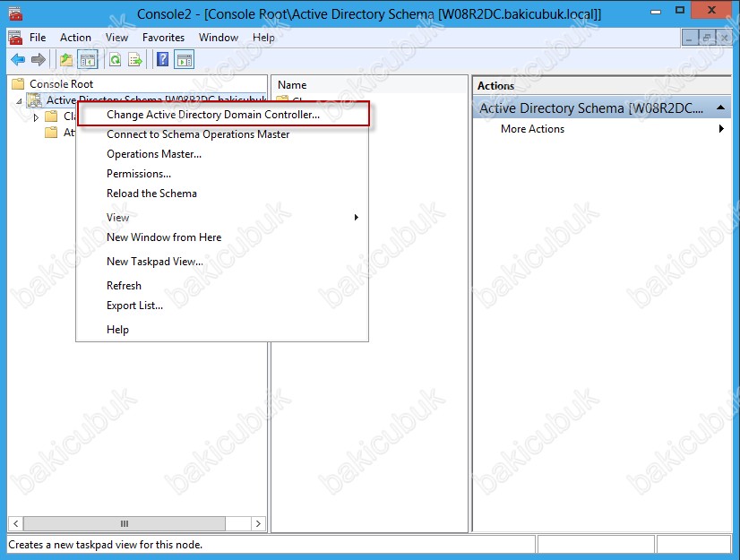
Task: Click the Classes folder icon in the tree
Action: [x=51, y=116]
